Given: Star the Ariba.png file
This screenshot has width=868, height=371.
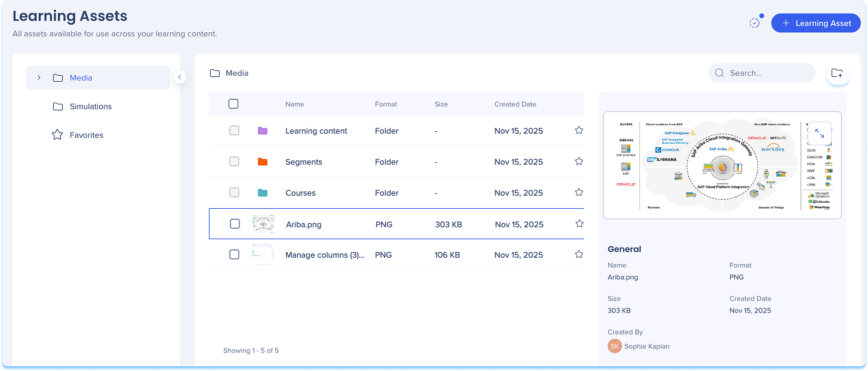Looking at the screenshot, I should (579, 224).
